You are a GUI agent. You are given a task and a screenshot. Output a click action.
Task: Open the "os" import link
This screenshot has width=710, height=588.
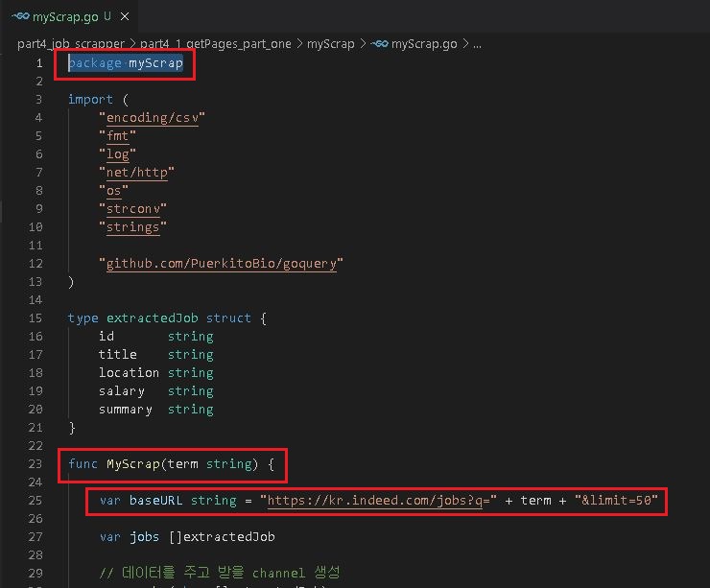113,191
